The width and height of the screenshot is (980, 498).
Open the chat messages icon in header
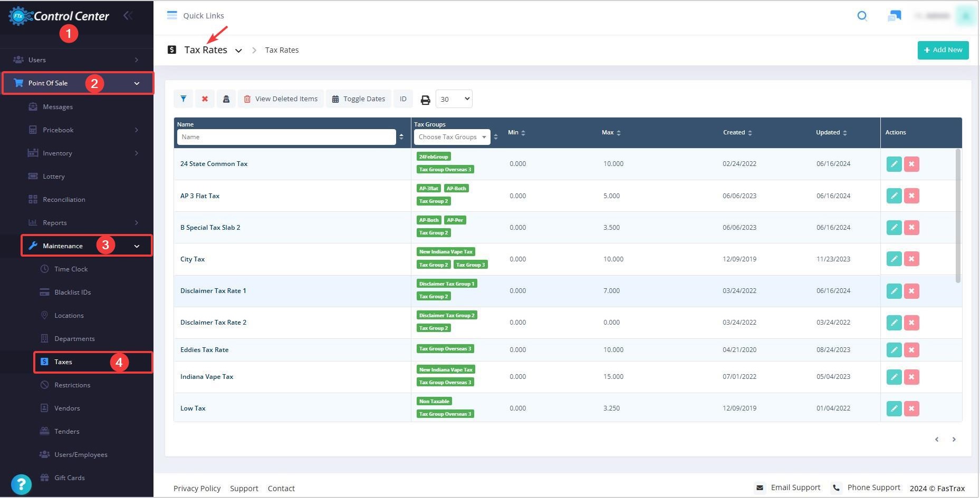[895, 16]
